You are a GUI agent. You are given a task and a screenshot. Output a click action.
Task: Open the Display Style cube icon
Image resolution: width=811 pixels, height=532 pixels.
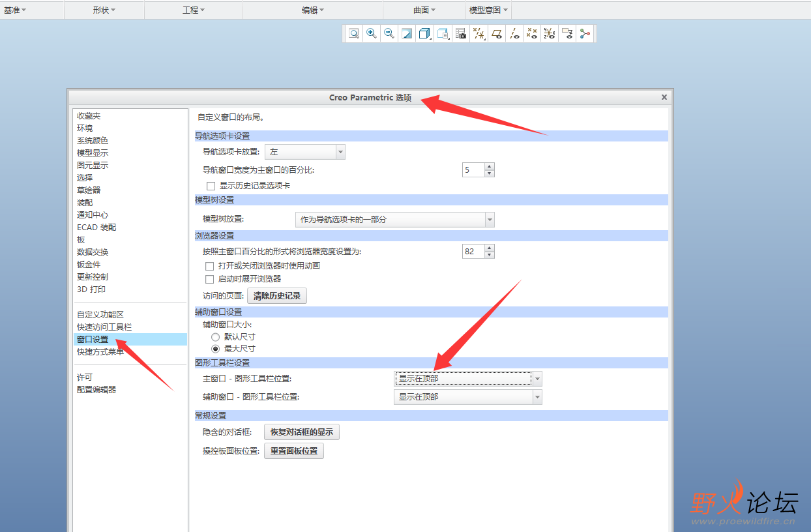pyautogui.click(x=424, y=34)
